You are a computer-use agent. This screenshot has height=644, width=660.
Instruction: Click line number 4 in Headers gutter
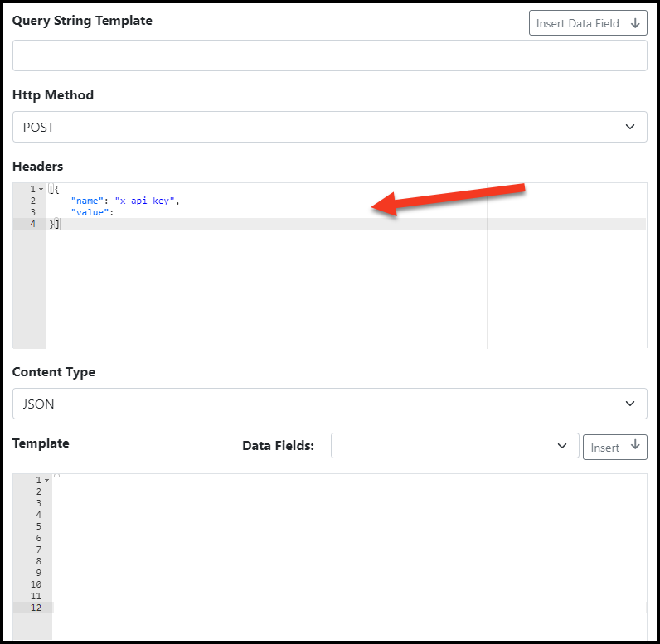pos(33,224)
